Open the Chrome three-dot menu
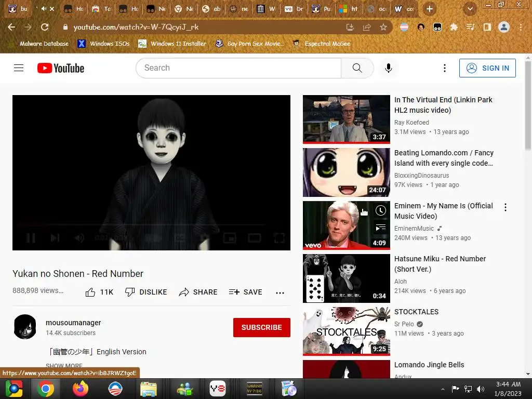 (521, 27)
